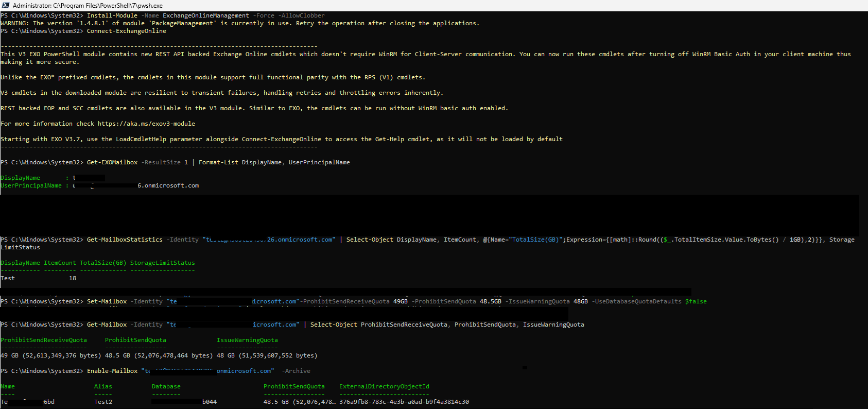868x409 pixels.
Task: Click the item count value '18'
Action: point(73,278)
